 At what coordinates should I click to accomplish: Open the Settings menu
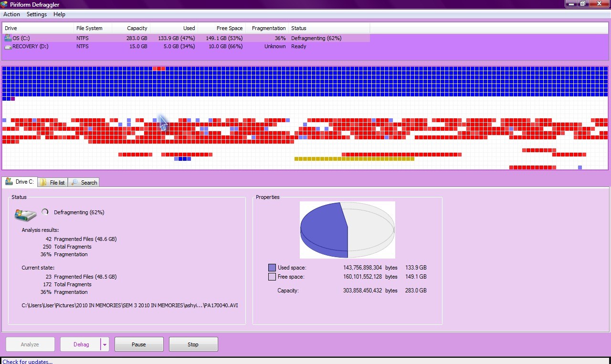36,14
